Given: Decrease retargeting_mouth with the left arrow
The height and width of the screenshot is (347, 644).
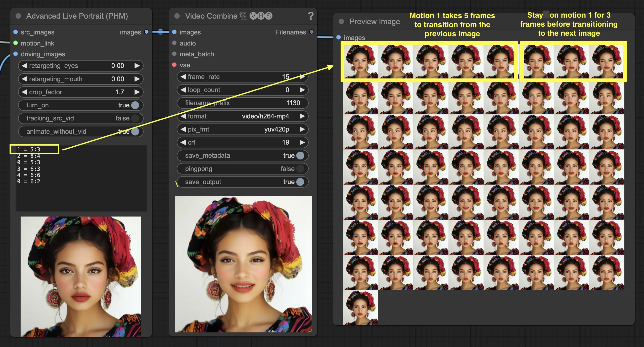Looking at the screenshot, I should pyautogui.click(x=24, y=79).
